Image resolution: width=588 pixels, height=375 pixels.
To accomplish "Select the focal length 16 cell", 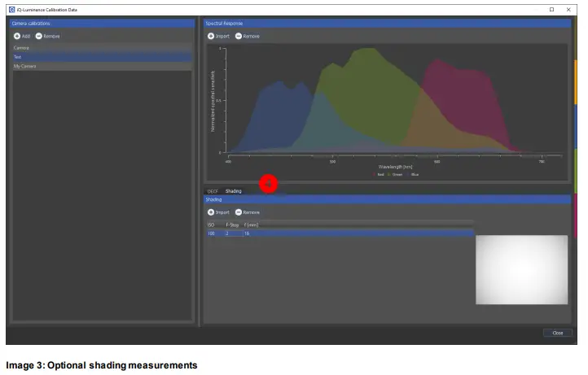I will point(247,233).
